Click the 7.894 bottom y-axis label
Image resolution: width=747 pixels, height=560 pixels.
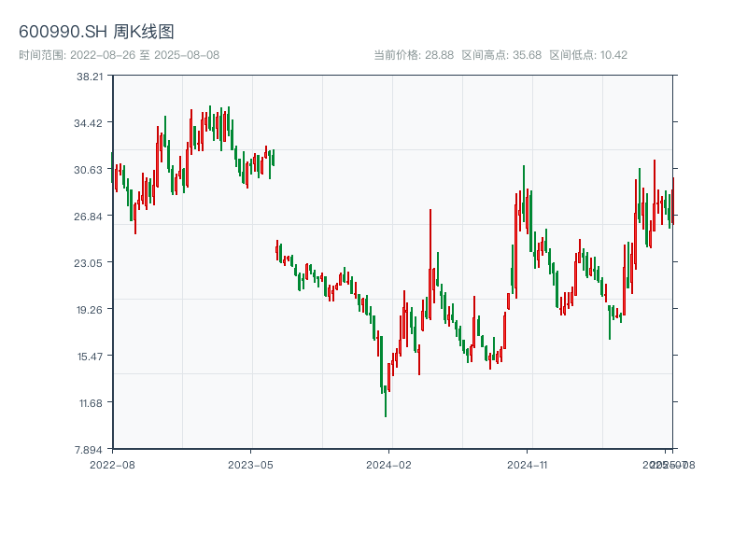click(90, 450)
